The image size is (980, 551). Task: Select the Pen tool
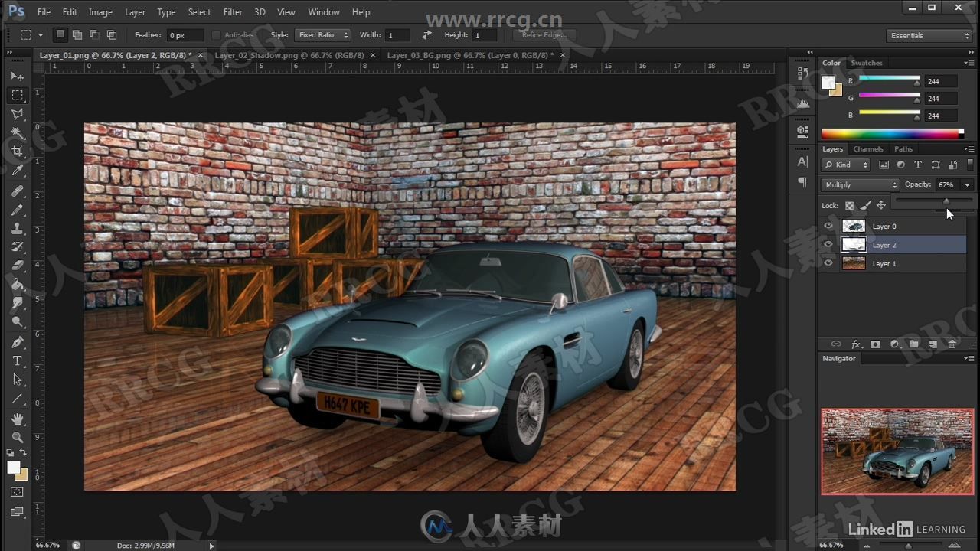point(17,342)
